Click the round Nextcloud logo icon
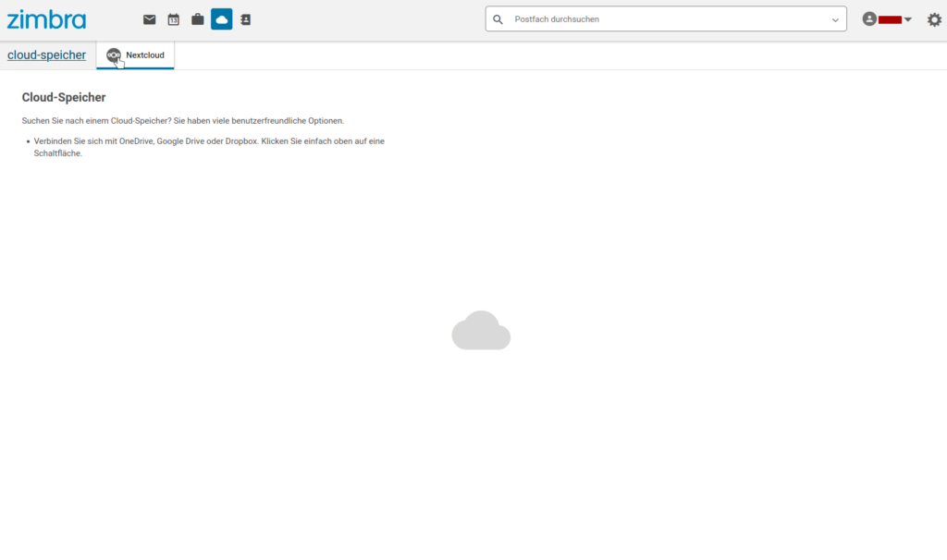This screenshot has height=560, width=947. click(114, 55)
